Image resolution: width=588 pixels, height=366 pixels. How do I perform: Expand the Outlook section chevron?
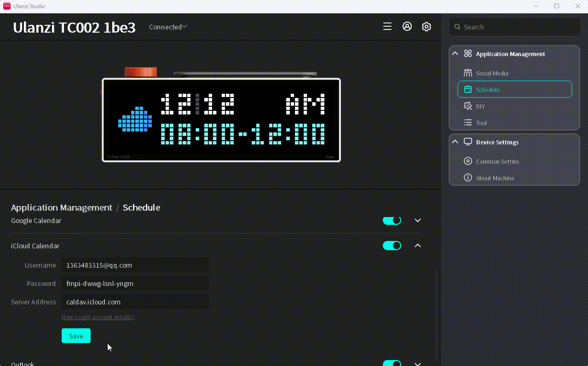[418, 364]
